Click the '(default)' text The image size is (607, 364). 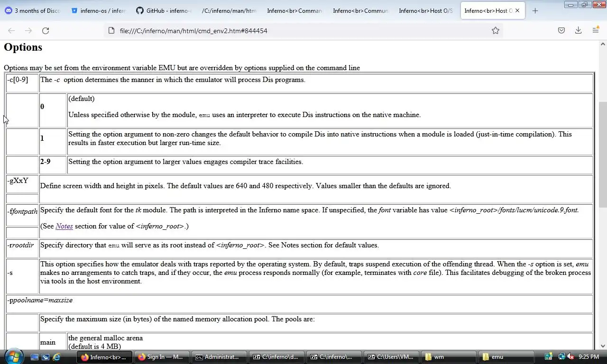coord(82,99)
